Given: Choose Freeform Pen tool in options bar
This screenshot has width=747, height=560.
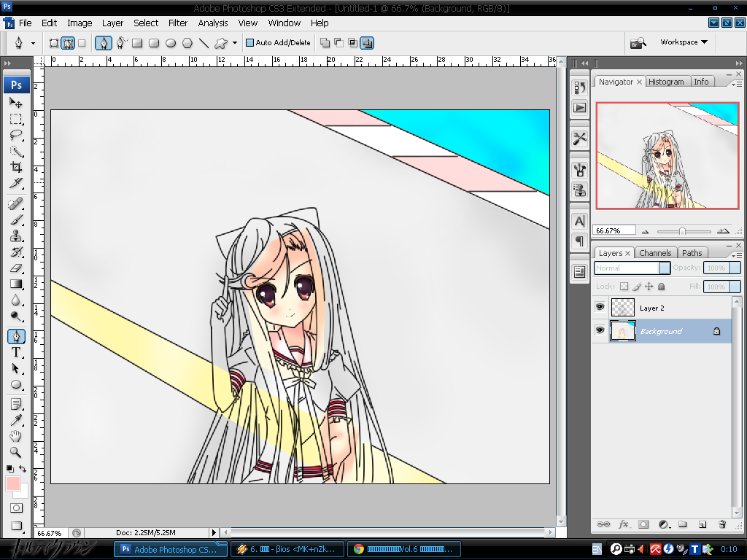Looking at the screenshot, I should pos(121,43).
